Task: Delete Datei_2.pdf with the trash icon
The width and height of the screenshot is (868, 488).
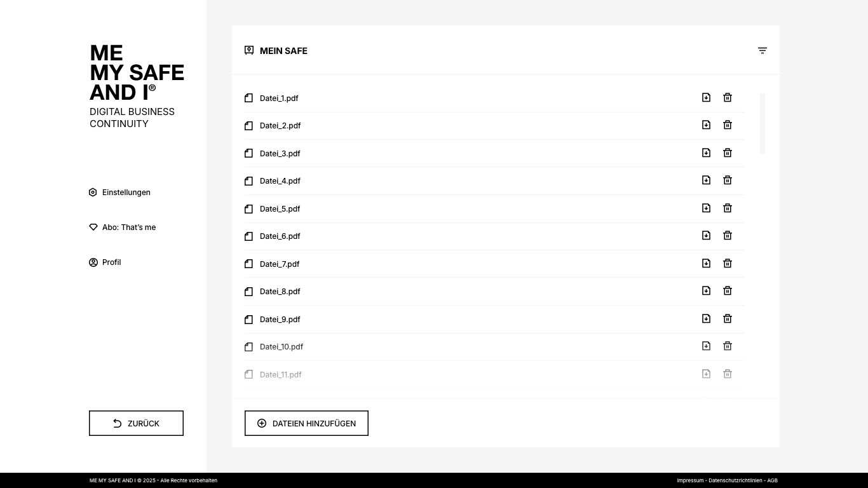Action: tap(728, 125)
